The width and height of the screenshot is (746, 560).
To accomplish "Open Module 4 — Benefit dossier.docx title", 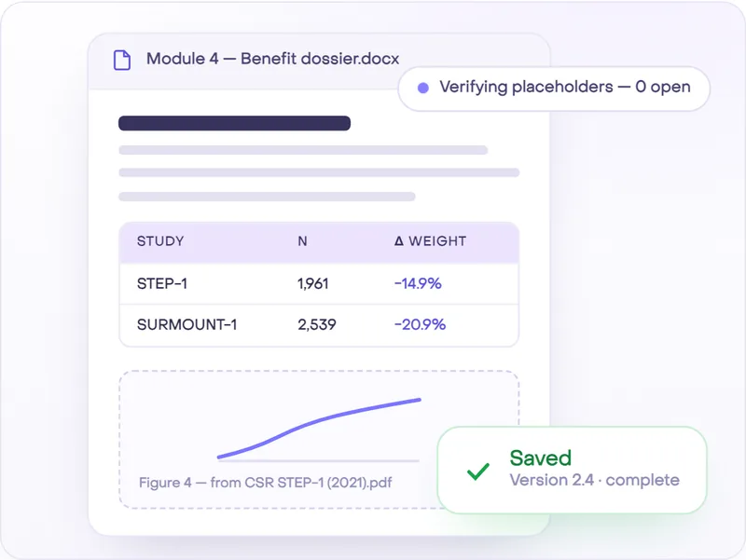I will coord(272,59).
